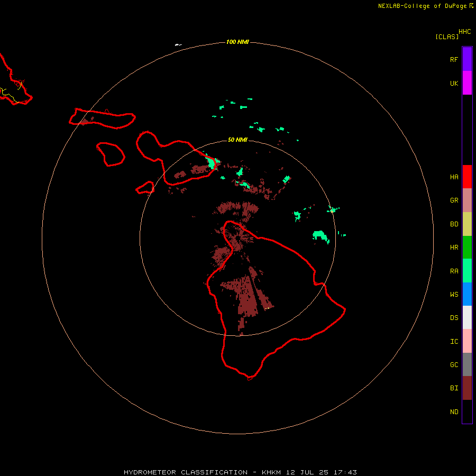Click the IC legend label
Image resolution: width=476 pixels, height=476 pixels.
[454, 342]
